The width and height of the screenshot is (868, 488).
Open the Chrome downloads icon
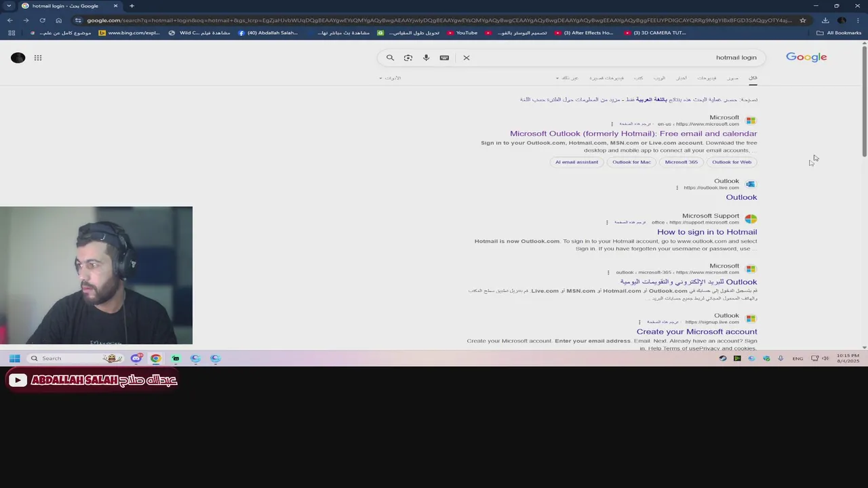[x=825, y=20]
